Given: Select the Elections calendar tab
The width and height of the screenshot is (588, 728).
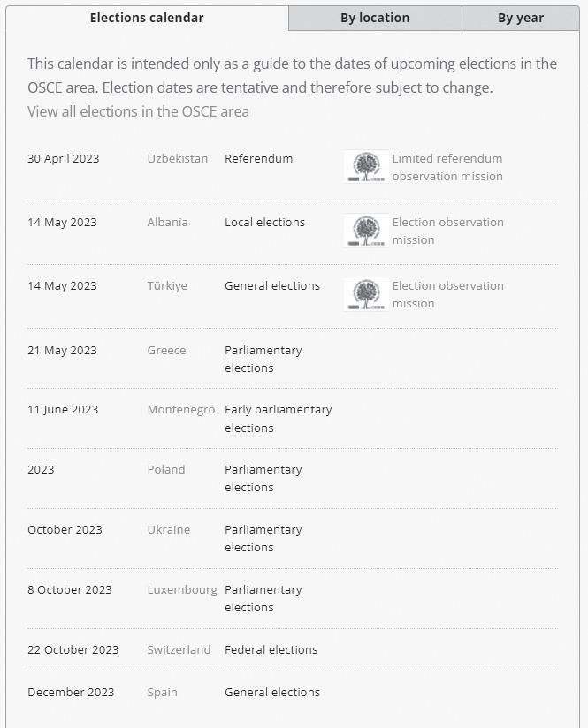Looking at the screenshot, I should (147, 18).
